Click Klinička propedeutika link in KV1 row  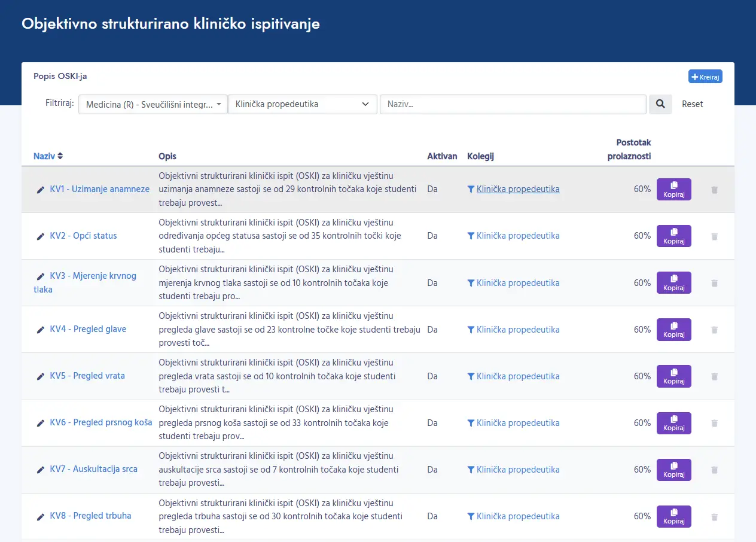click(518, 189)
